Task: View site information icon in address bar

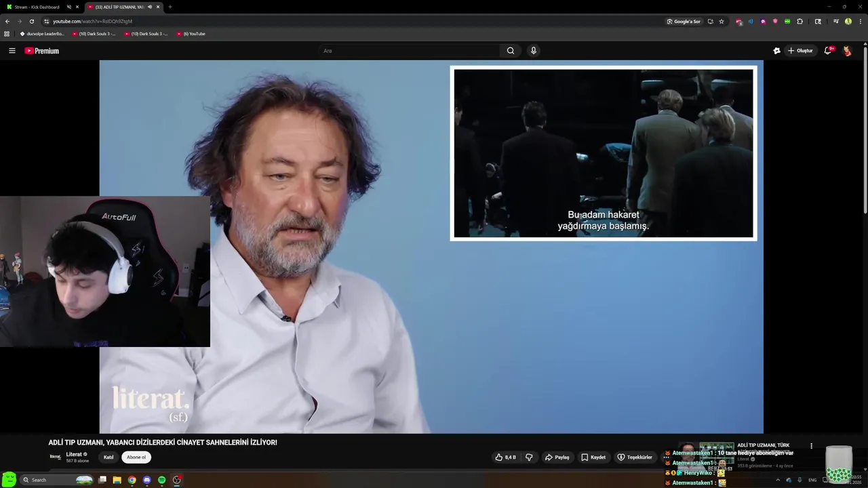Action: pyautogui.click(x=46, y=21)
